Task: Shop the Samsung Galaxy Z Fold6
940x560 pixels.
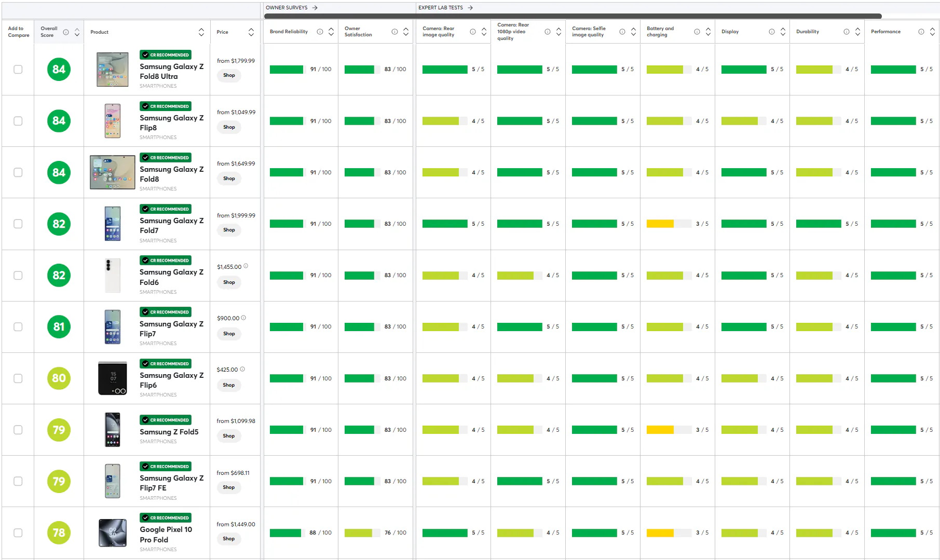Action: point(229,282)
